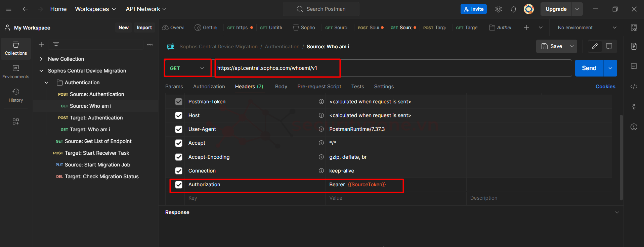Open the related requests arrows icon

[x=634, y=107]
